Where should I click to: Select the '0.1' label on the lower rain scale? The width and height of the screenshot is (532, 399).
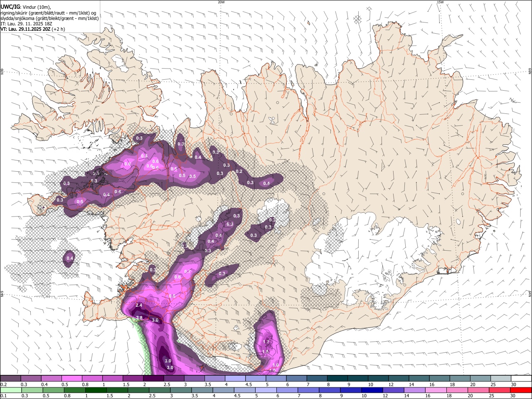click(3, 396)
